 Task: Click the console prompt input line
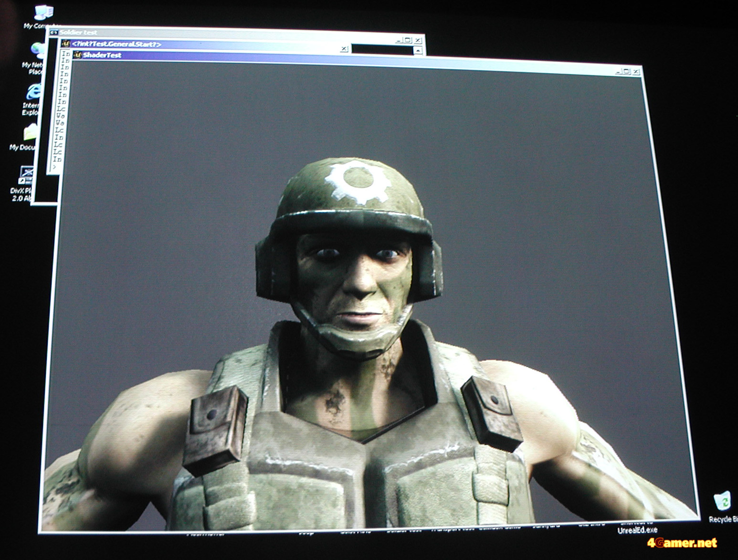56,167
